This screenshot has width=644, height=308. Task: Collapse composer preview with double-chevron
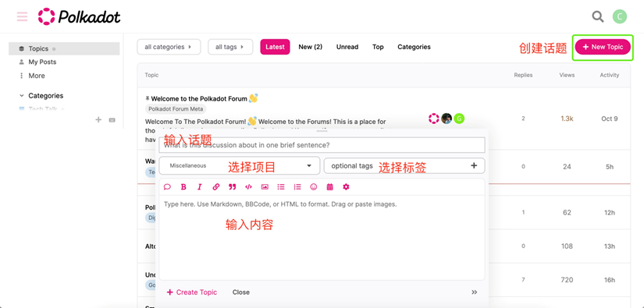pyautogui.click(x=475, y=292)
